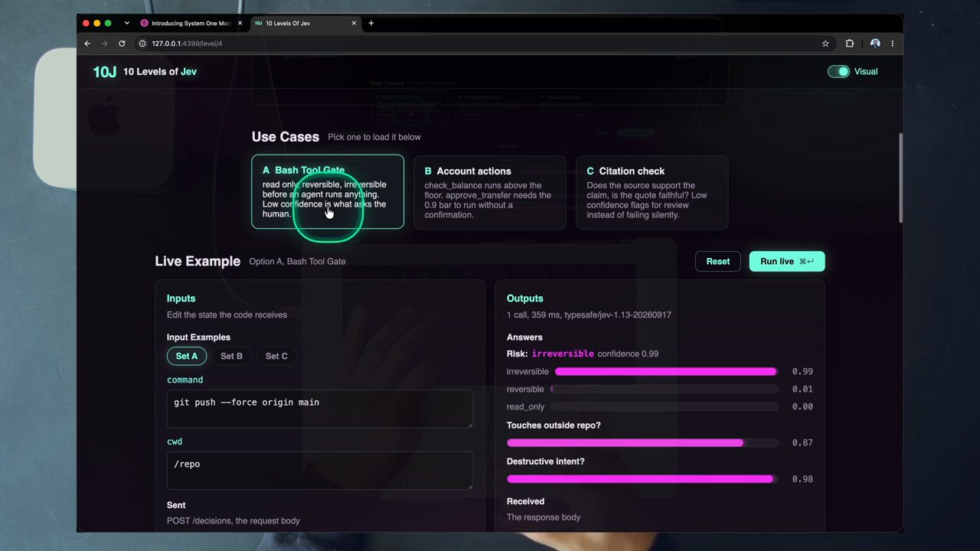Click the reversible 0.01 value
The image size is (980, 551).
click(802, 389)
